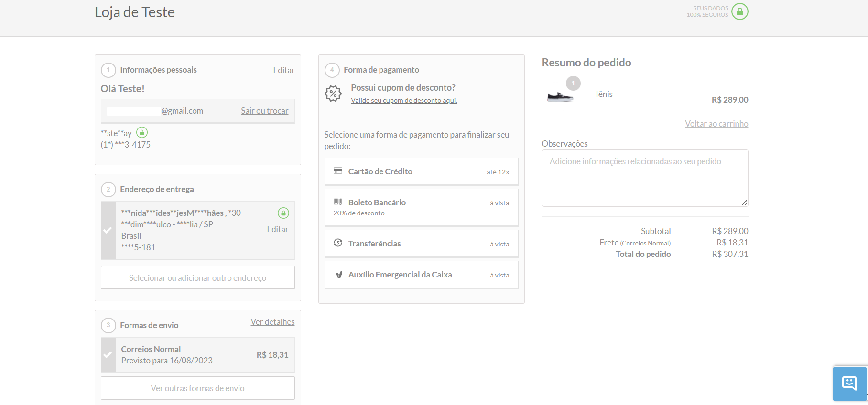
Task: Click Previsto para 16/08/2023 text
Action: tap(167, 361)
